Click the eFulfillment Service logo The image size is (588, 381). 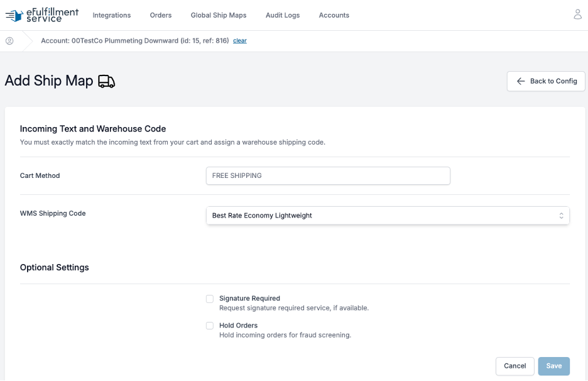pyautogui.click(x=42, y=15)
